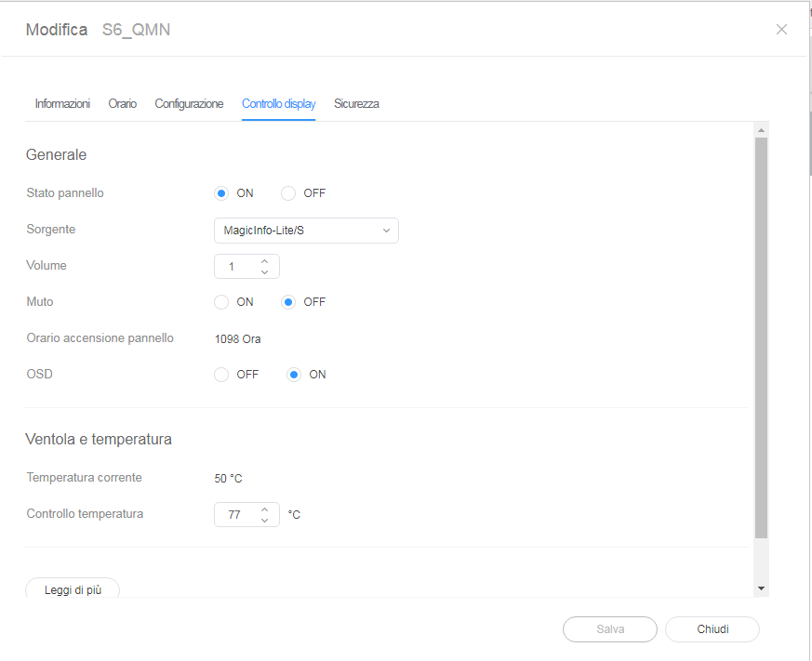This screenshot has width=812, height=661.
Task: Select ON for Stato pannello
Action: coord(221,193)
